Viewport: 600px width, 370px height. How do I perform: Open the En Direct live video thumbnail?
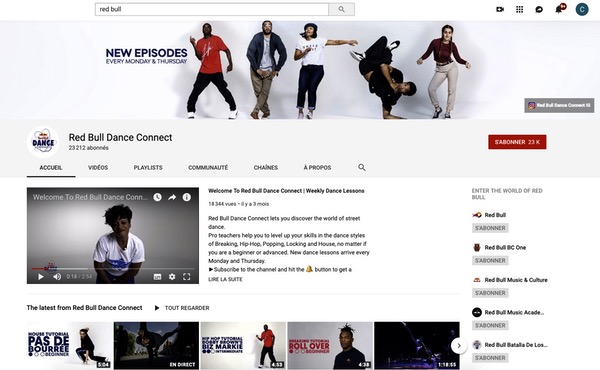click(156, 345)
